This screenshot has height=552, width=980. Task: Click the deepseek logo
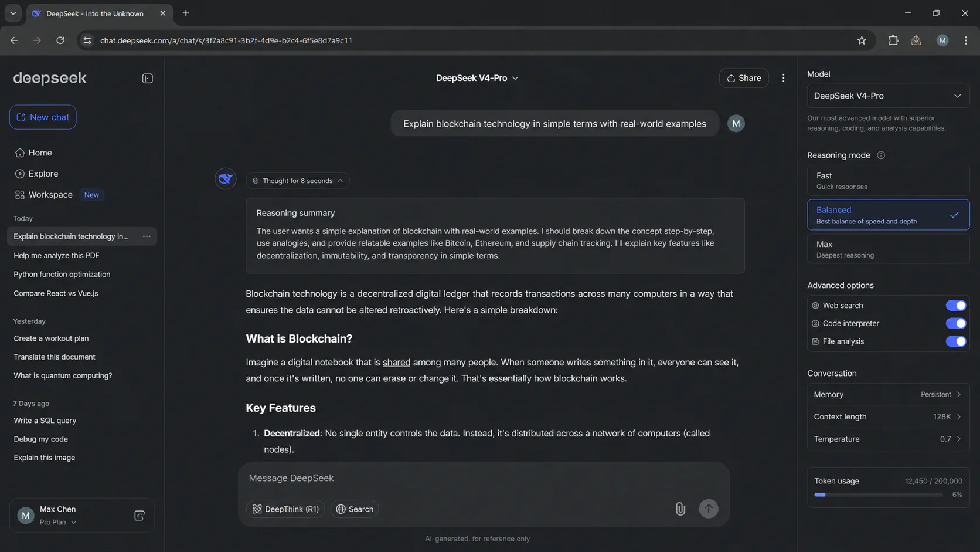tap(50, 78)
